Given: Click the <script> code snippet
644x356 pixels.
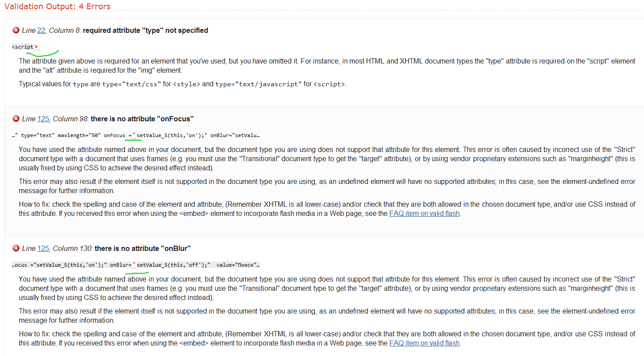Looking at the screenshot, I should 25,47.
